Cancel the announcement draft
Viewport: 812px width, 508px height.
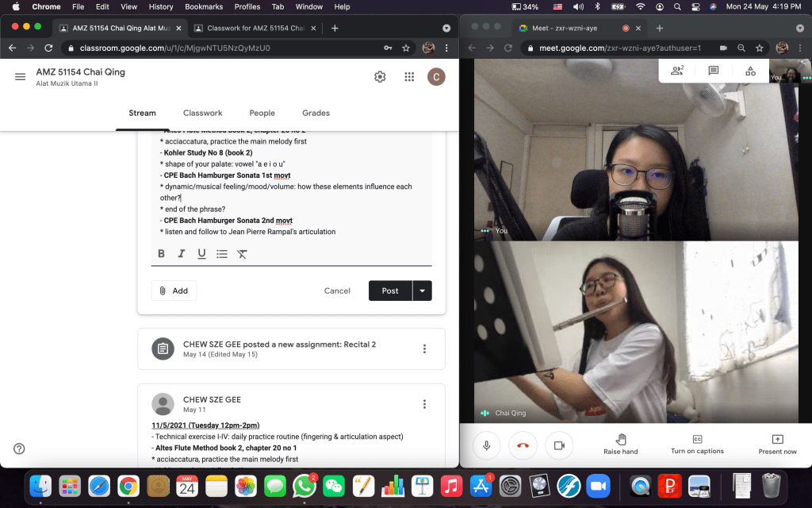pos(337,291)
